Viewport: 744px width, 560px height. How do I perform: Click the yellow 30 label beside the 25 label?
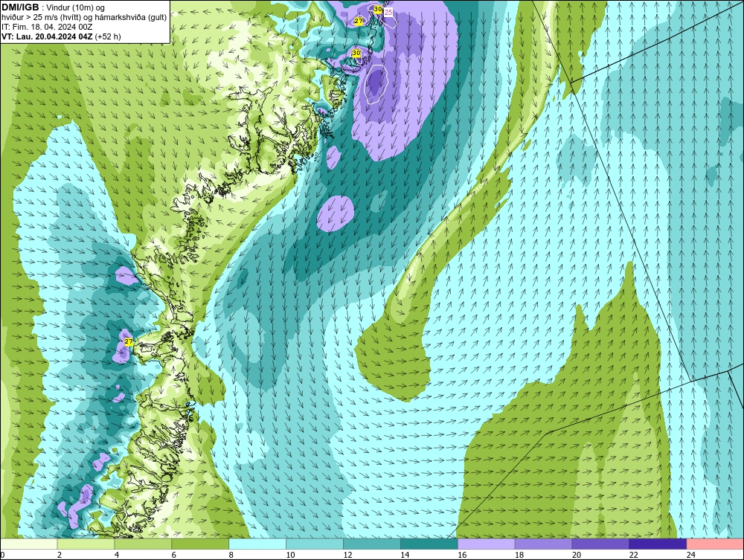378,9
